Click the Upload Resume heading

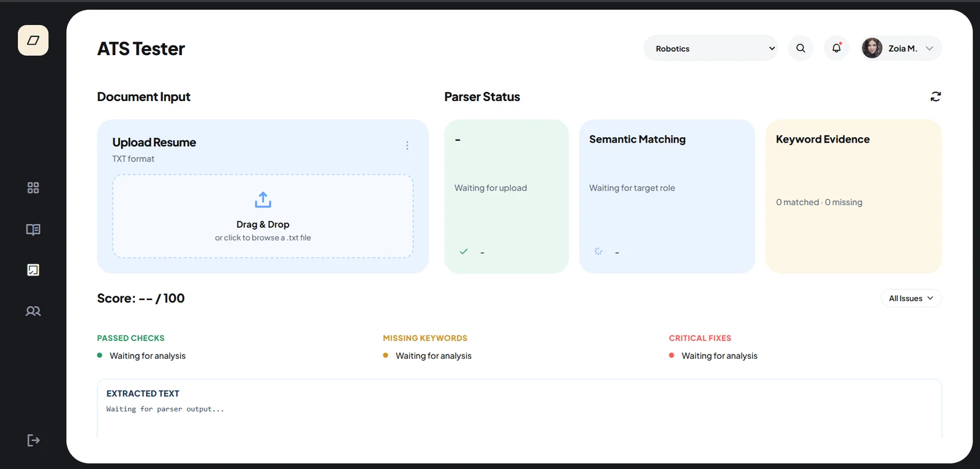(x=154, y=143)
